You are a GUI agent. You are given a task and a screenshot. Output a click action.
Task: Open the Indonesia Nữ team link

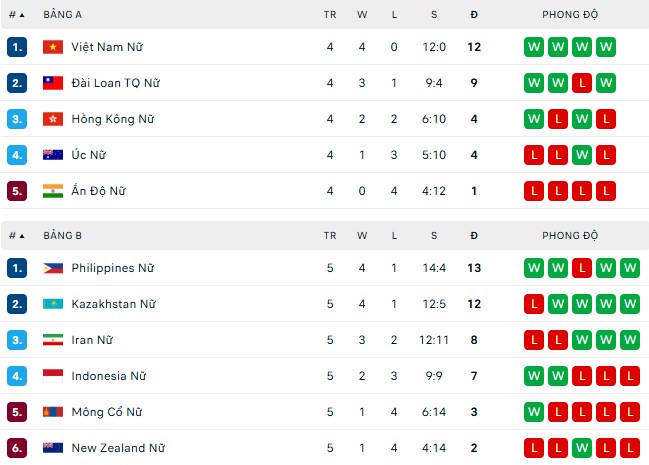[x=109, y=376]
